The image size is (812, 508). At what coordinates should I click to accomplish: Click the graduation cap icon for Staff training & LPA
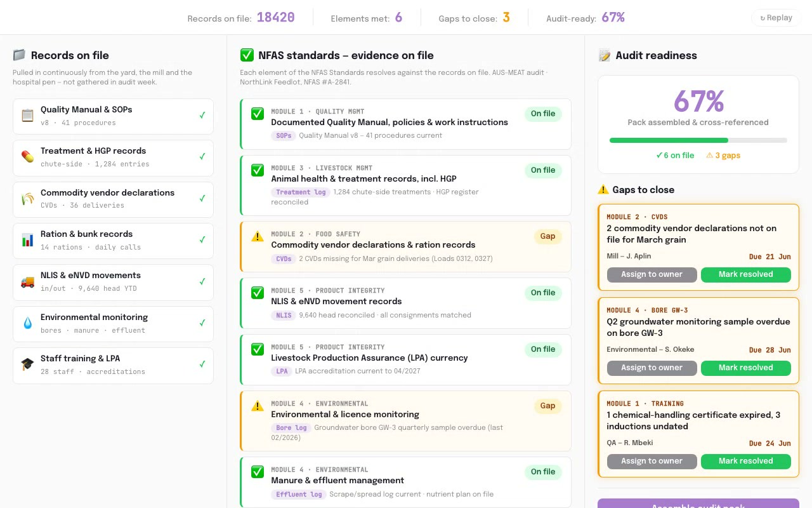tap(27, 364)
